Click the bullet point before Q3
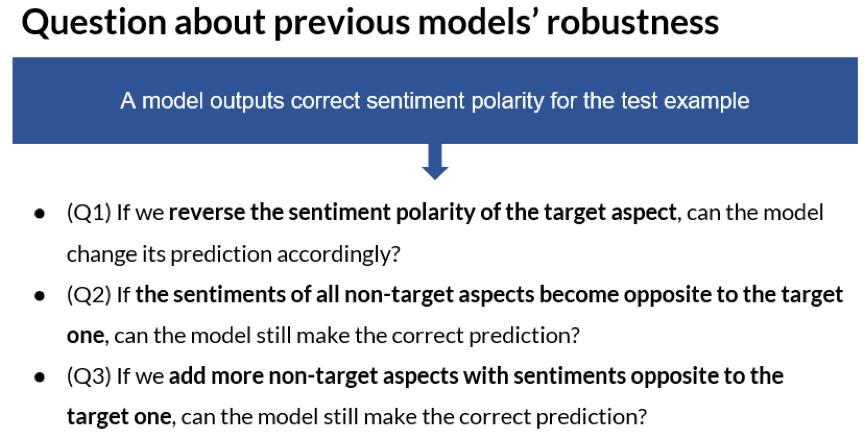This screenshot has height=439, width=865. 40,377
